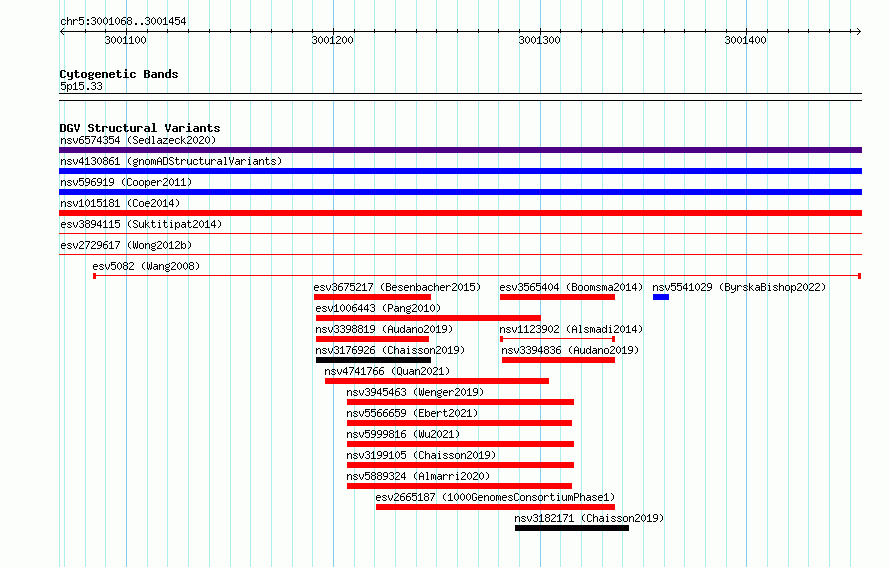Select the red nsv3945463 Wenger2019 bar
Viewport: 890px width, 567px height.
click(460, 402)
